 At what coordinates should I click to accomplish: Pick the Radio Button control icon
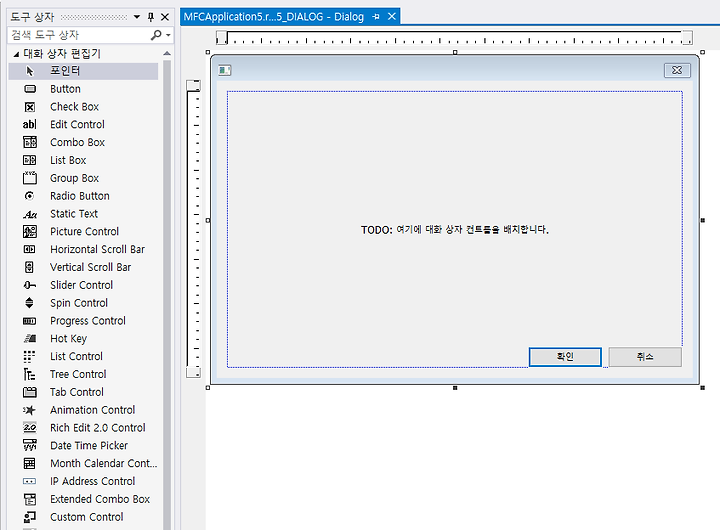coord(29,196)
